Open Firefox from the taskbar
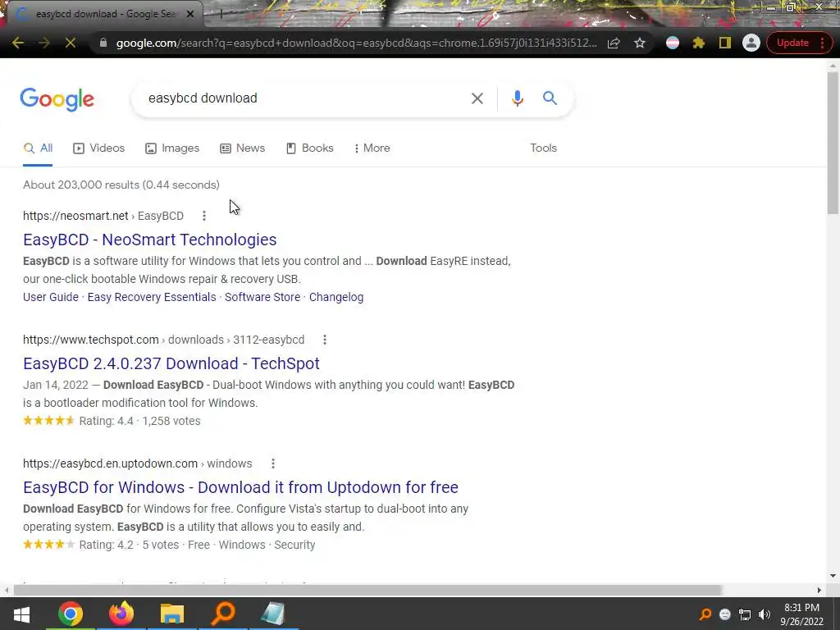The image size is (840, 630). [x=121, y=614]
